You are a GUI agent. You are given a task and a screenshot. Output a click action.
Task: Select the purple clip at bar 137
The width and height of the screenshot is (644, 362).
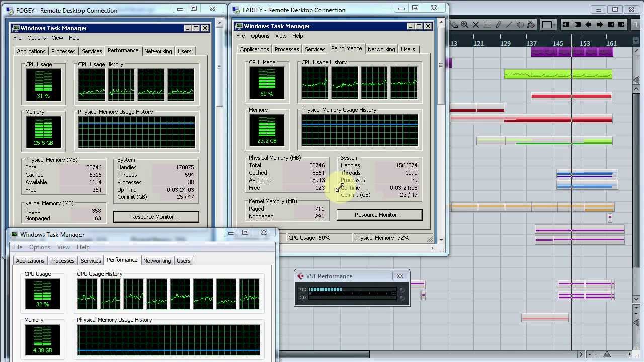point(572,52)
